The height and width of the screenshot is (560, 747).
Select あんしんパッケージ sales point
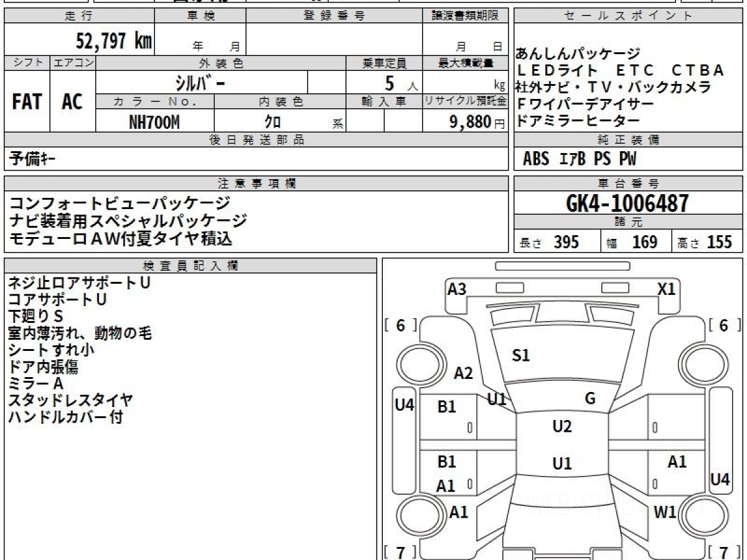coord(578,54)
